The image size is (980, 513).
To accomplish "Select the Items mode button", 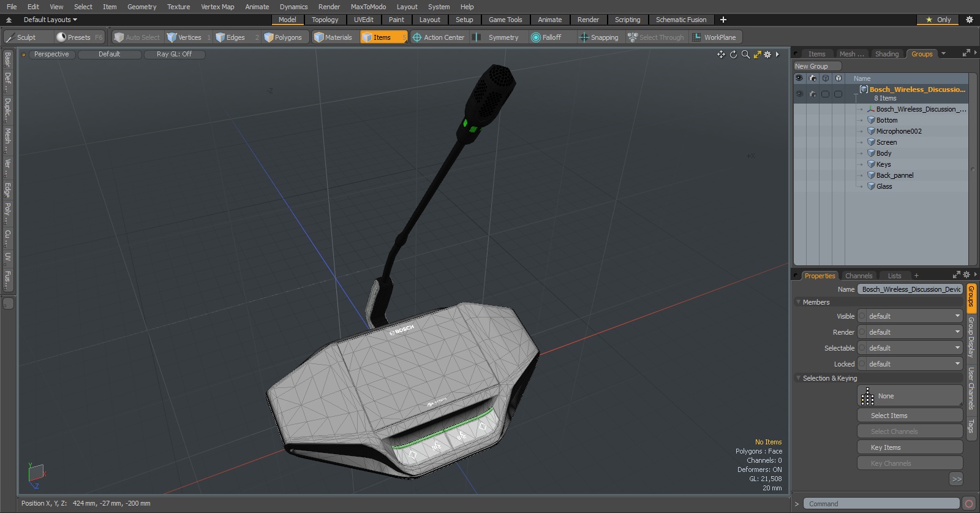I will (x=383, y=37).
